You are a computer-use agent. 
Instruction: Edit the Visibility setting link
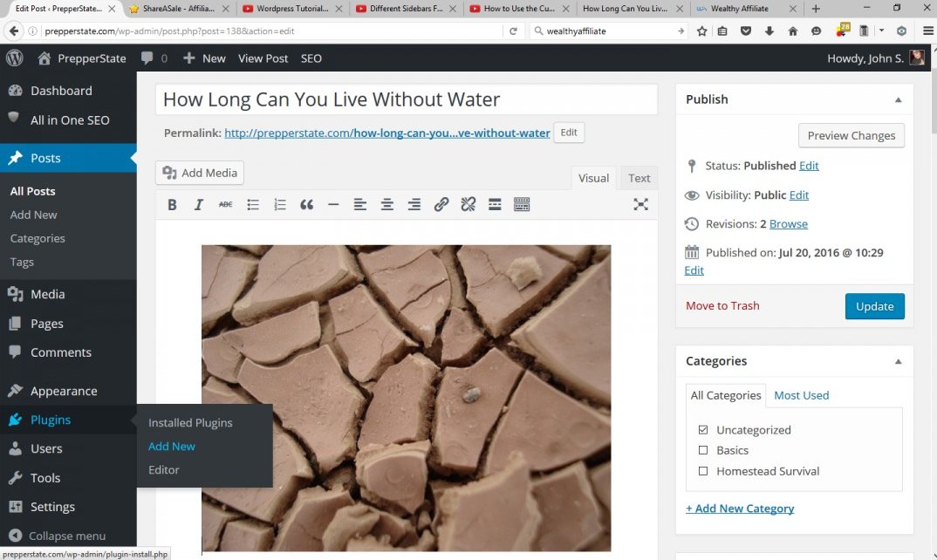point(798,195)
